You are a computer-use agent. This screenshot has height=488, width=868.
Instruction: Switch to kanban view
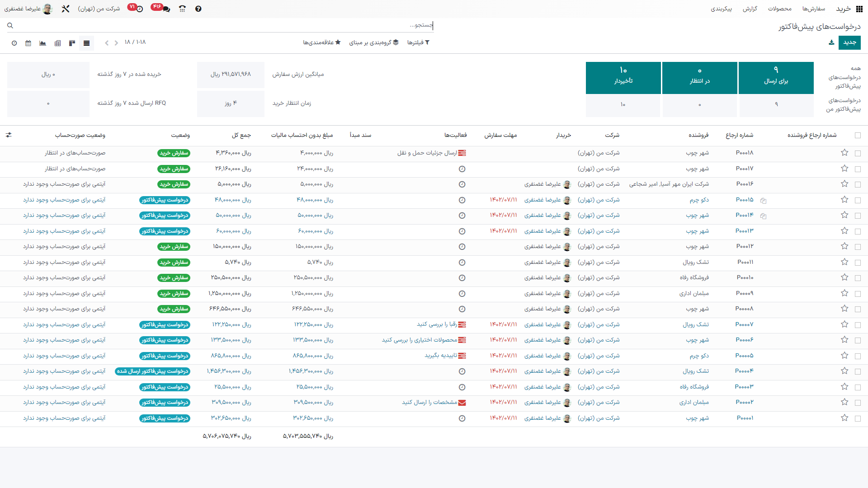[72, 43]
